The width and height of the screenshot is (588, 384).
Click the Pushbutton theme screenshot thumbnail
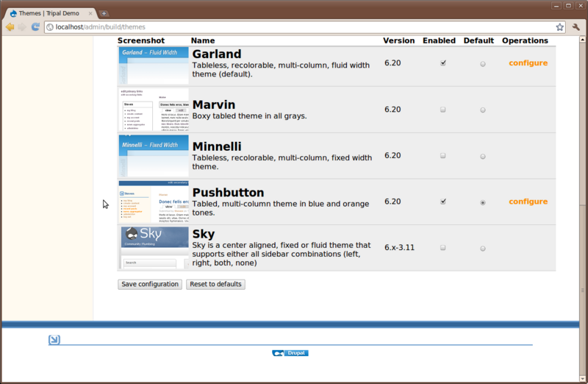pos(154,202)
